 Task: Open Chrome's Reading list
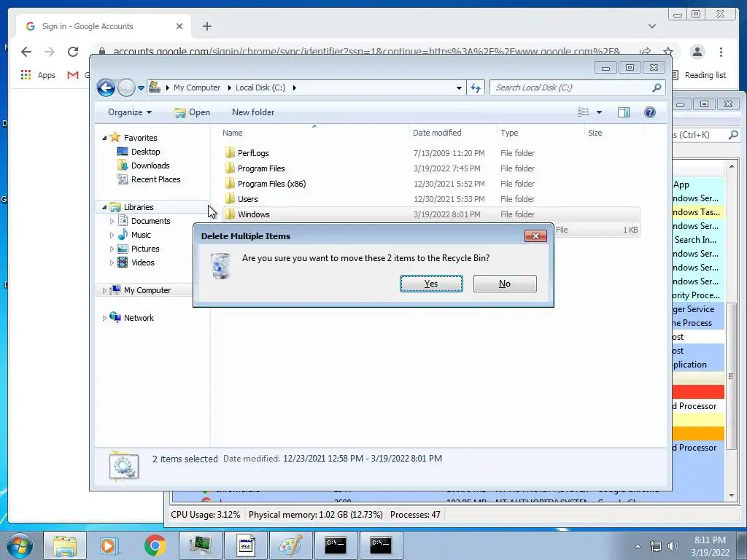(699, 75)
